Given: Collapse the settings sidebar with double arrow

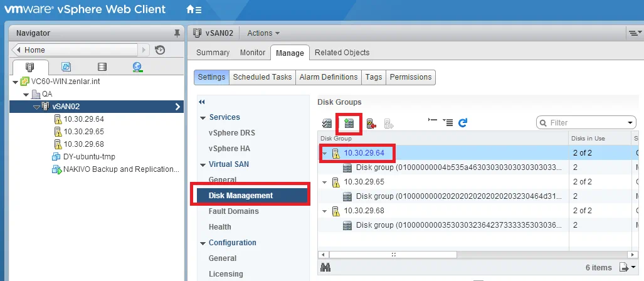Looking at the screenshot, I should coord(202,102).
